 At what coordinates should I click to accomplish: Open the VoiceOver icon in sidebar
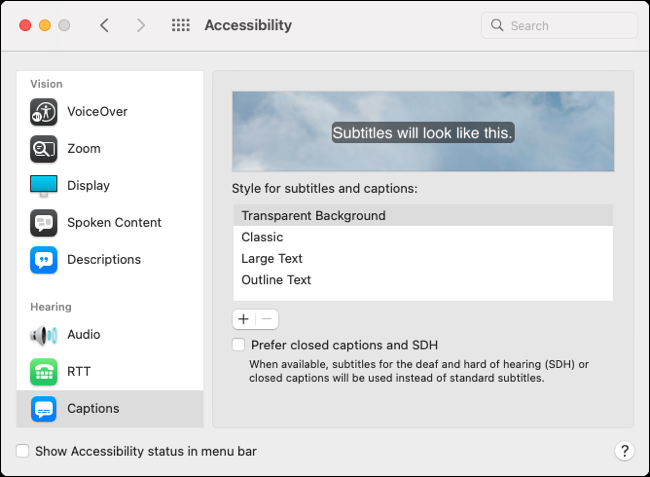tap(44, 112)
